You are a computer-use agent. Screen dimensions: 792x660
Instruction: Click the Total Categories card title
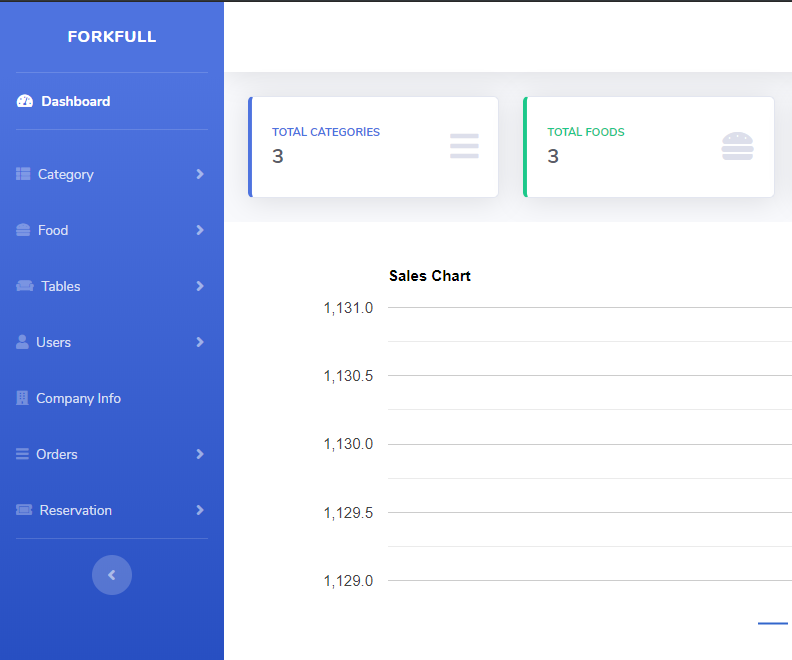pyautogui.click(x=326, y=132)
